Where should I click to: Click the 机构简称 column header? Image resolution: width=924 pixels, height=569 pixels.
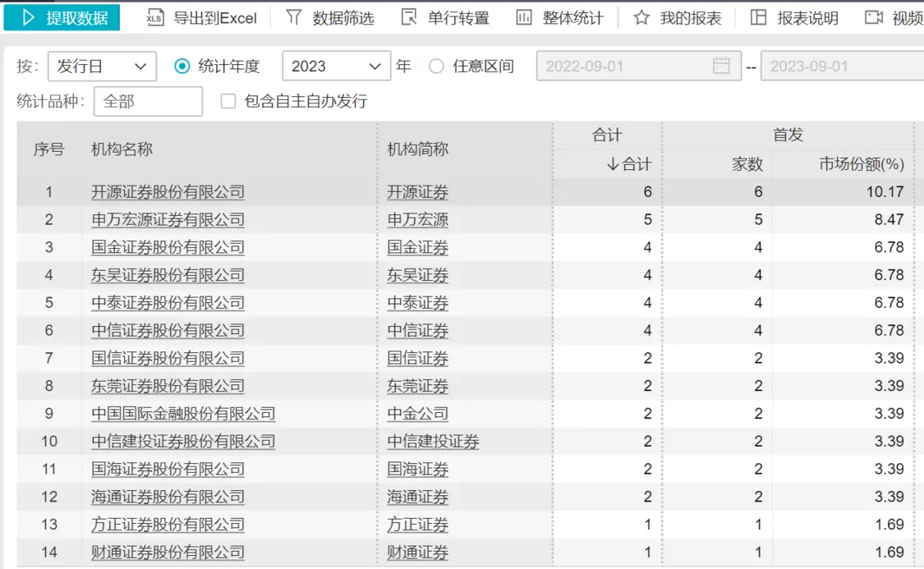click(x=418, y=149)
